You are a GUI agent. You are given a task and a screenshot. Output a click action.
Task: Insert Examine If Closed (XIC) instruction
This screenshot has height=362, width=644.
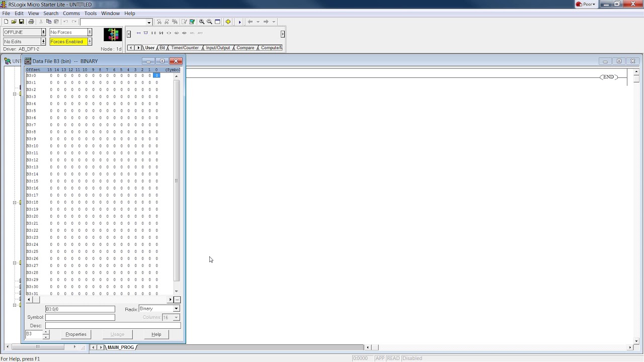tap(153, 33)
